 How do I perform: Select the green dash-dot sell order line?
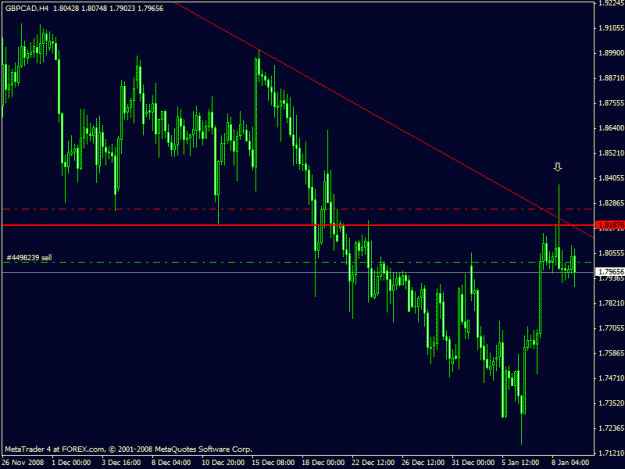[x=298, y=262]
